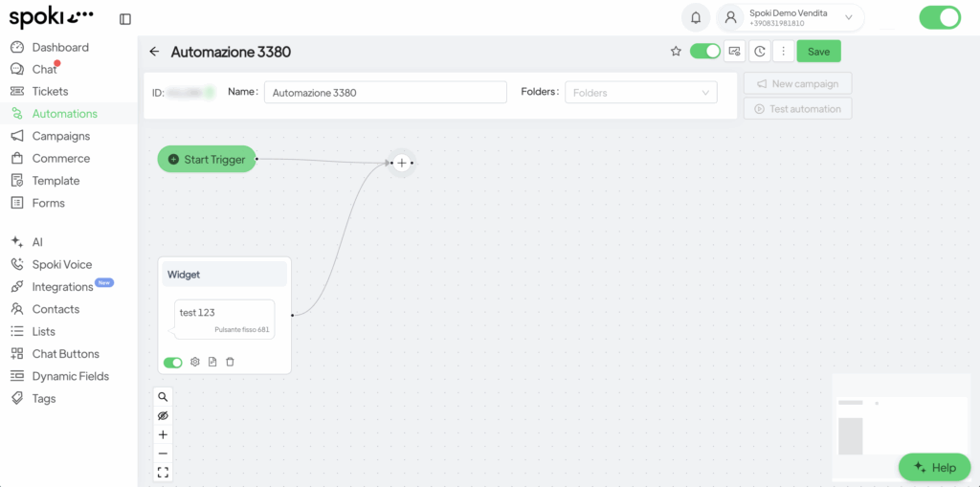Delete the Widget trigger with trash icon
Screen dimensions: 980x487
click(230, 362)
